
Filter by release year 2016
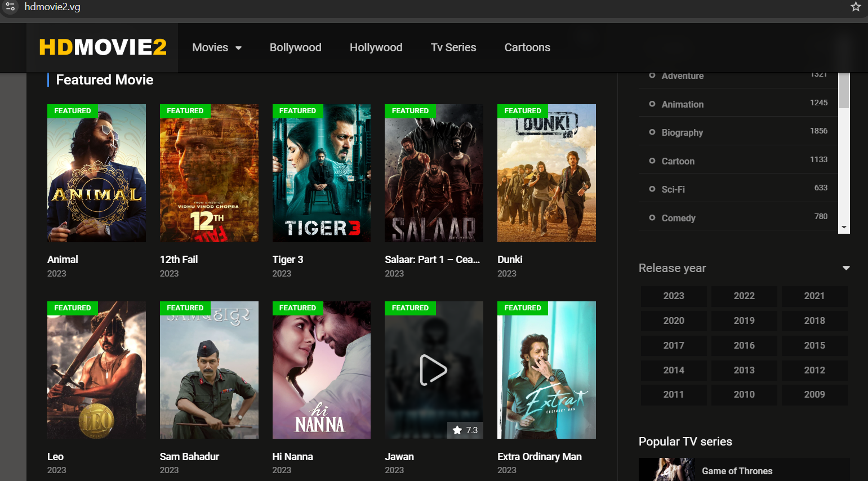pyautogui.click(x=744, y=345)
